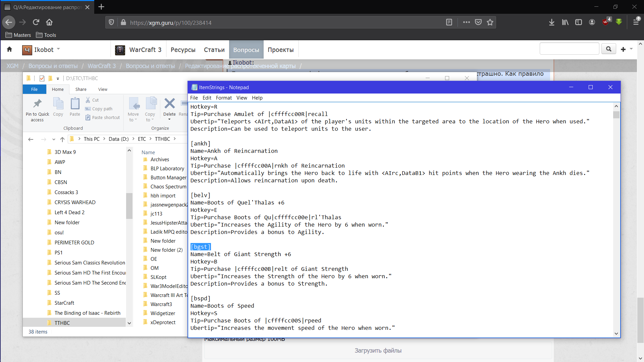This screenshot has width=644, height=362.
Task: Toggle Explorer properties checkbox icon in title bar
Action: (42, 78)
